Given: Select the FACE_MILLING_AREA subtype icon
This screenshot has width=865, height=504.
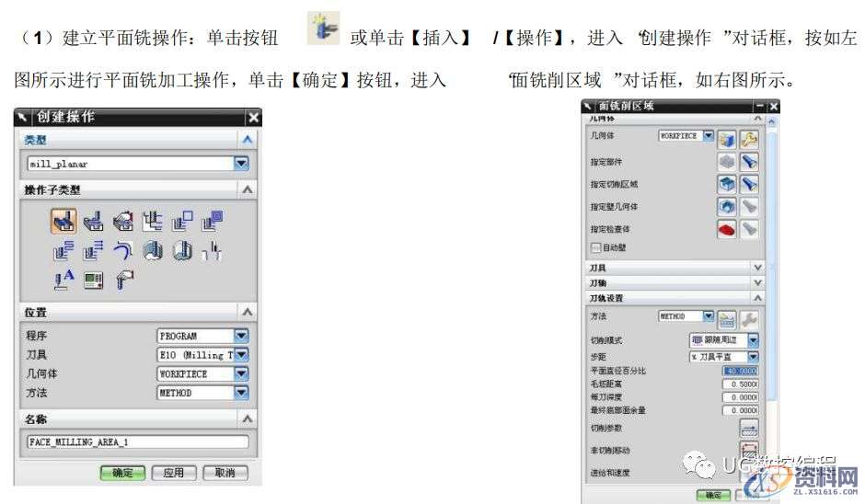Looking at the screenshot, I should (x=63, y=221).
